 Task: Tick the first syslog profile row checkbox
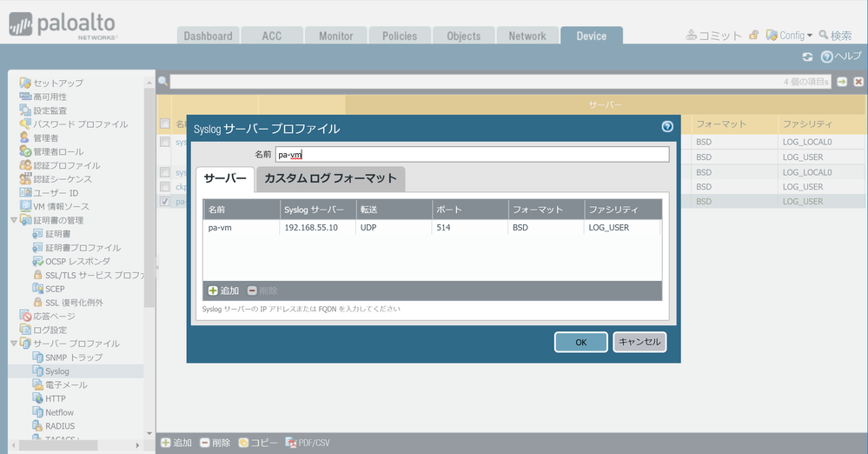click(x=165, y=141)
